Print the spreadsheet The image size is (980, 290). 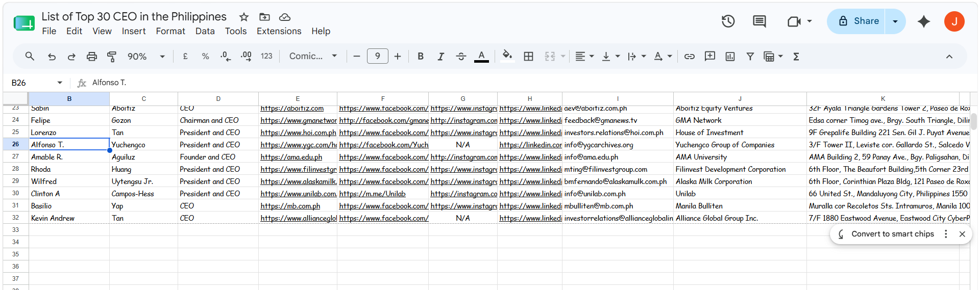92,56
